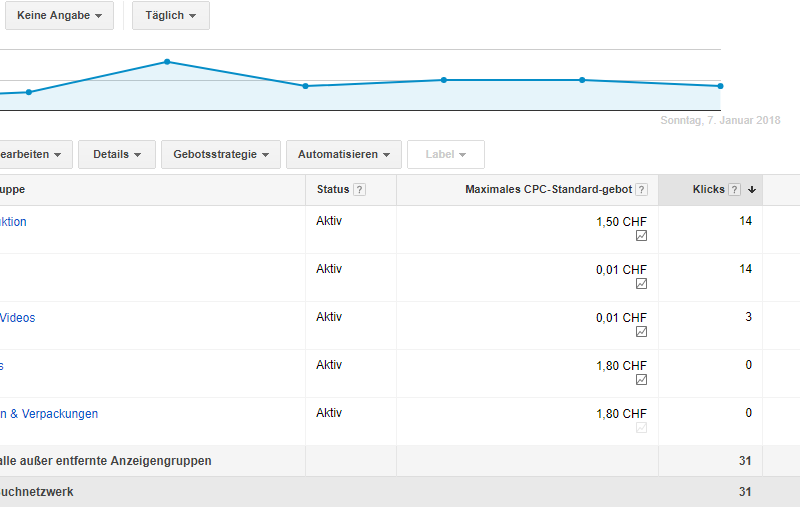Open the Keine Angabe dropdown
This screenshot has width=800, height=507.
(59, 15)
